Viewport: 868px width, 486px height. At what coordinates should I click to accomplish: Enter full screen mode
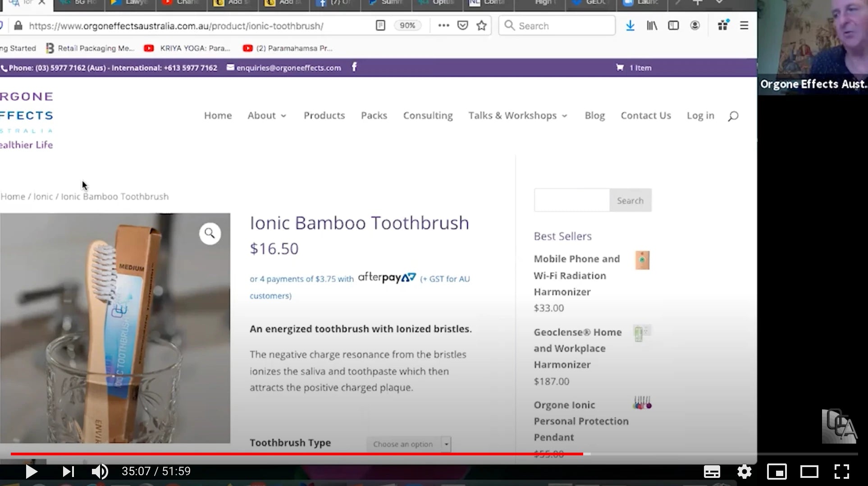point(841,472)
